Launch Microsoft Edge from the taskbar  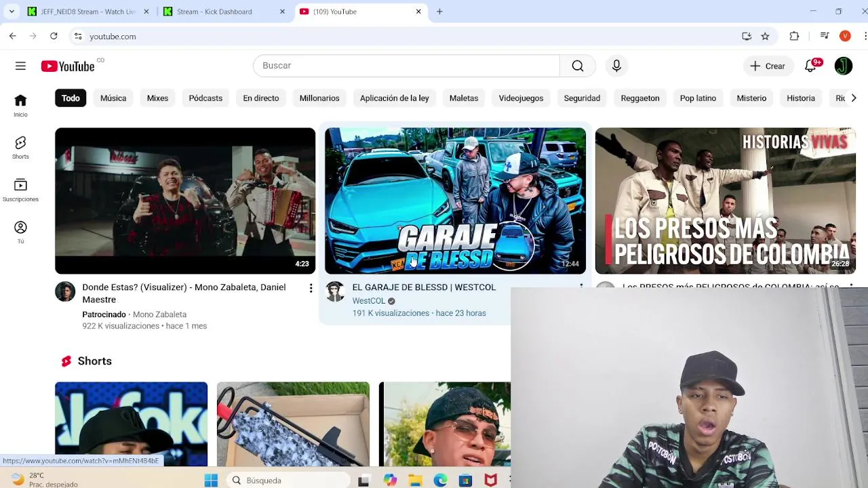click(440, 481)
